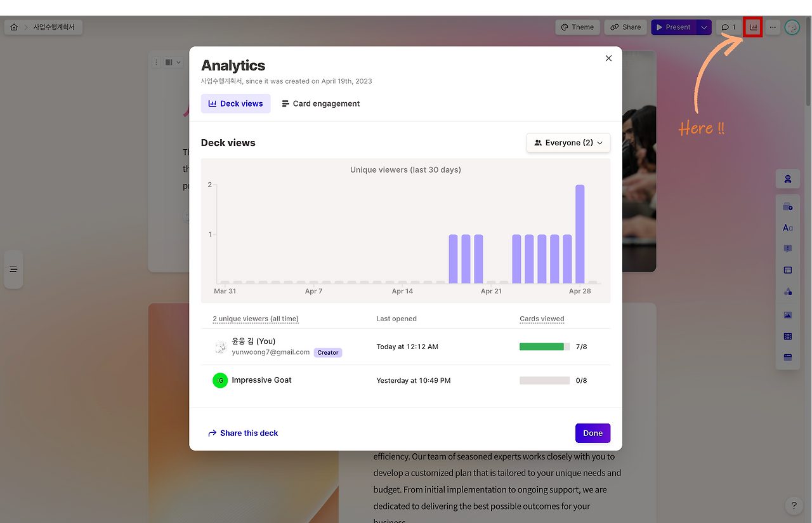
Task: Select the shapes icon in right sidebar
Action: 787,292
